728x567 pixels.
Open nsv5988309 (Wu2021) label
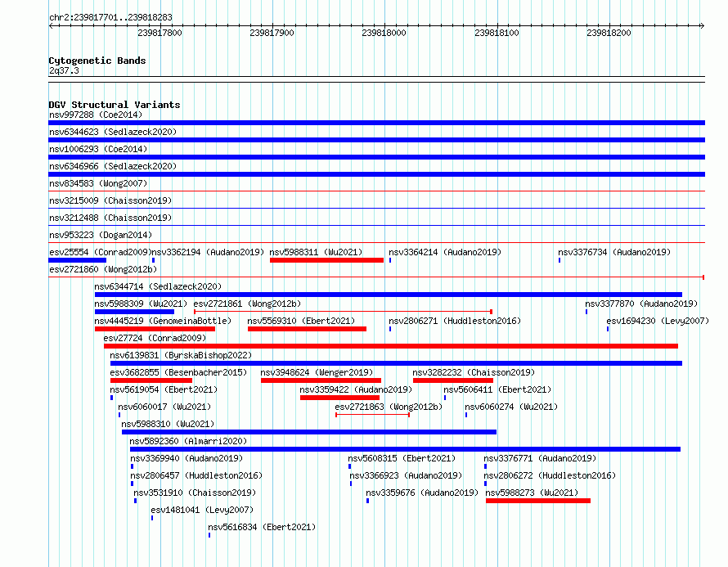pos(141,304)
